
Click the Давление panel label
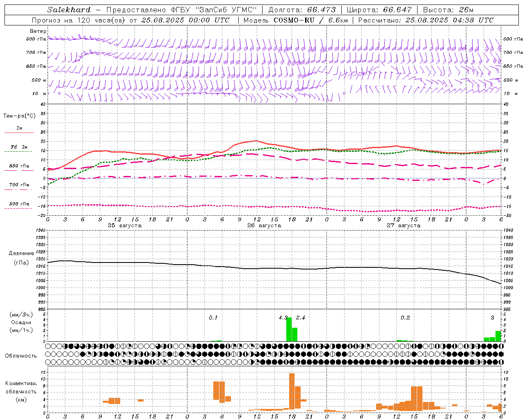21,253
